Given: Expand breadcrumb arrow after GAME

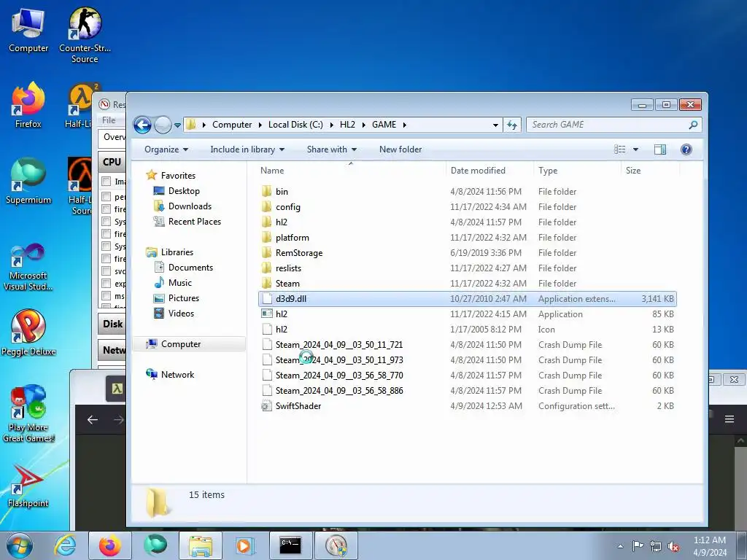Looking at the screenshot, I should point(404,125).
